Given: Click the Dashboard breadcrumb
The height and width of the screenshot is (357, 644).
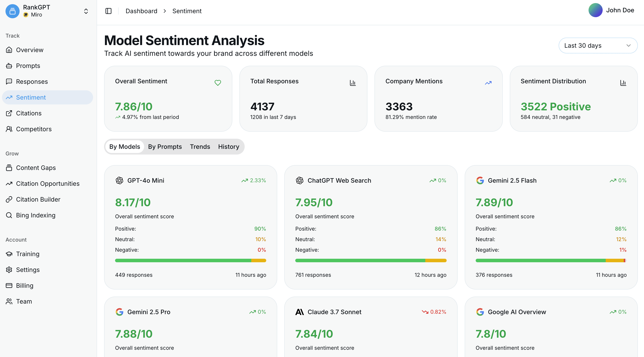Looking at the screenshot, I should tap(141, 11).
